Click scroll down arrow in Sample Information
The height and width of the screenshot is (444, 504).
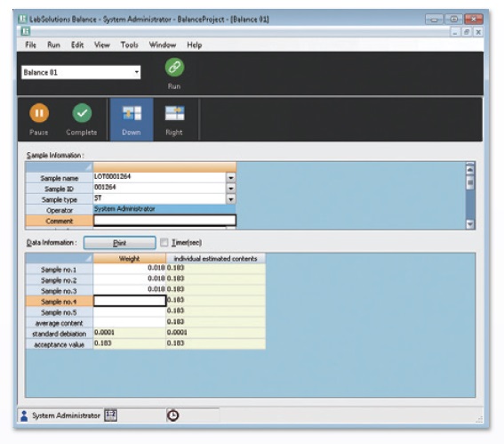click(x=470, y=224)
